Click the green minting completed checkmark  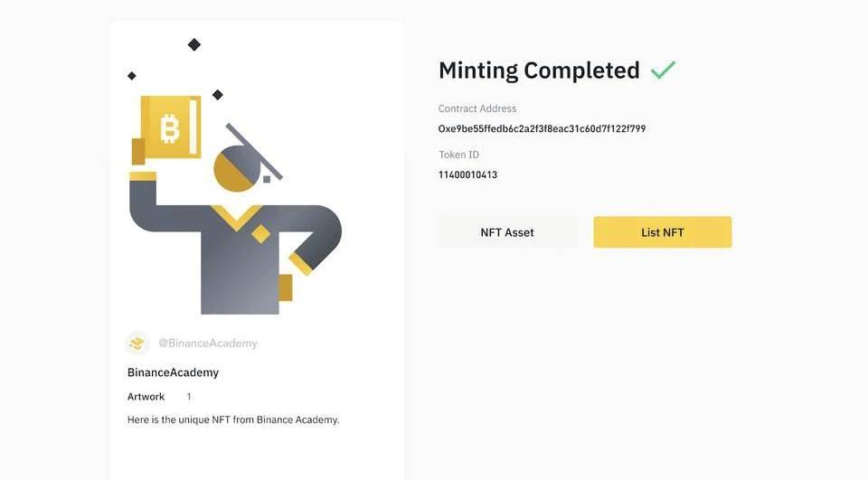[x=663, y=70]
